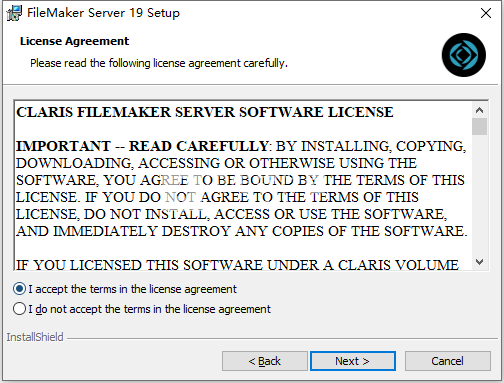
Task: Click the InstallShield label
Action: tap(35, 337)
